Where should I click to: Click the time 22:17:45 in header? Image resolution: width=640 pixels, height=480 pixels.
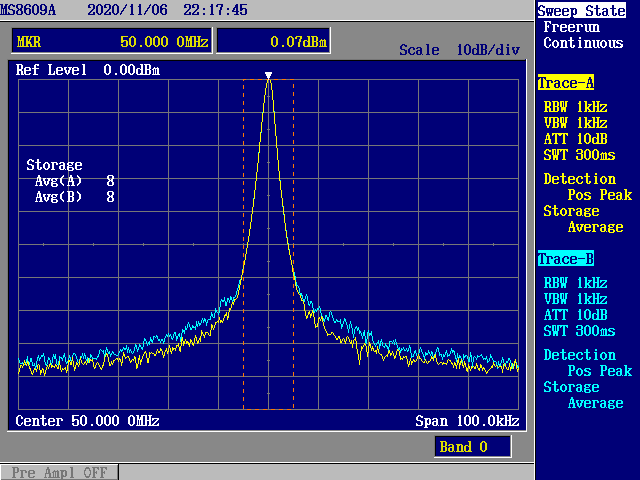coord(215,9)
